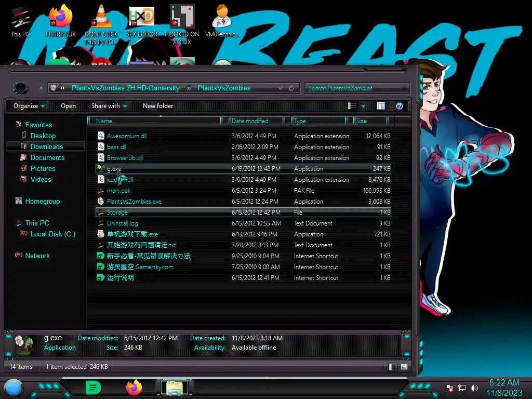Screen dimensions: 532x399
Task: Open Firefox from the taskbar
Action: point(134,388)
